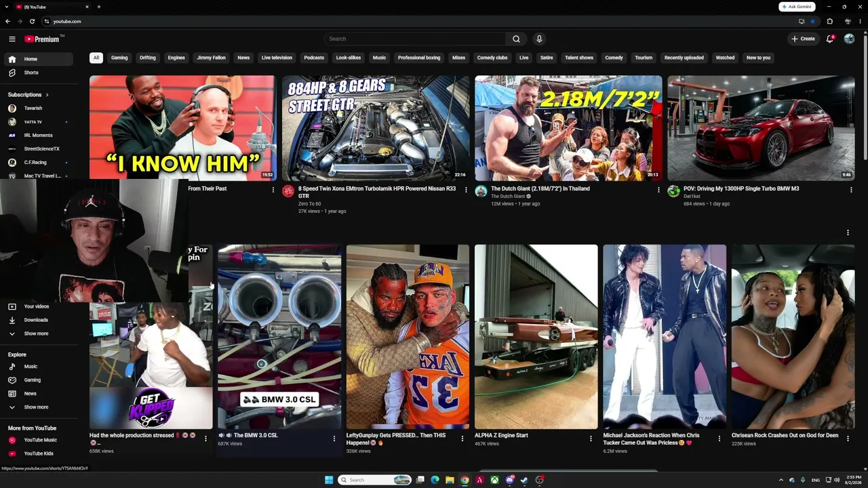
Task: Go to Shorts in the sidebar
Action: tap(37, 73)
